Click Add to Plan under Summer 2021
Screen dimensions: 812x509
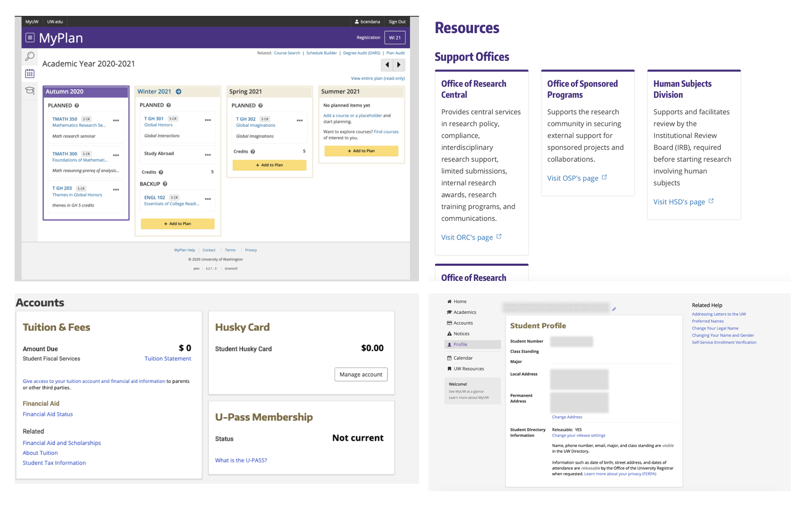click(x=361, y=151)
